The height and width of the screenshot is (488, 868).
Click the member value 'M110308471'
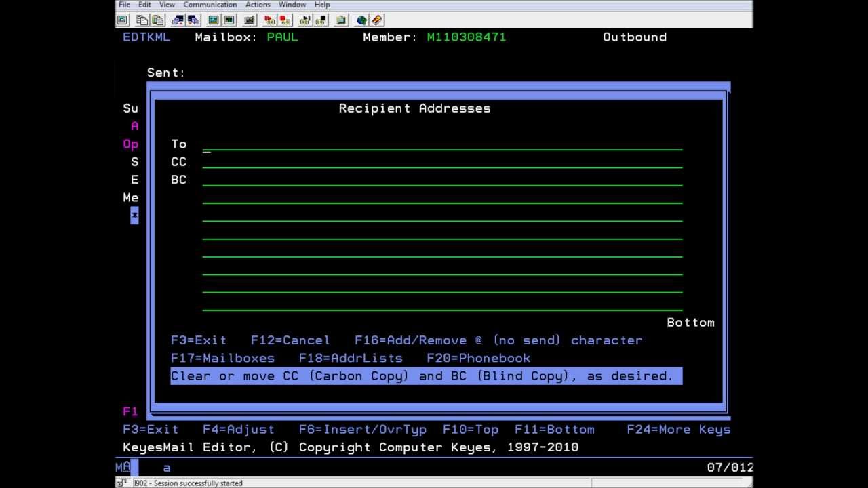tap(467, 37)
